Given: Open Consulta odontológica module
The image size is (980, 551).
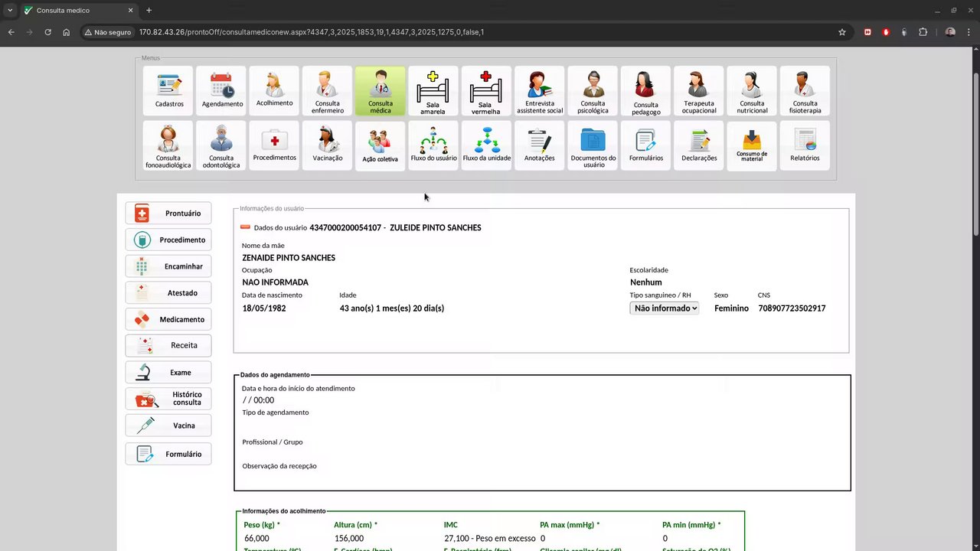Looking at the screenshot, I should pyautogui.click(x=222, y=146).
